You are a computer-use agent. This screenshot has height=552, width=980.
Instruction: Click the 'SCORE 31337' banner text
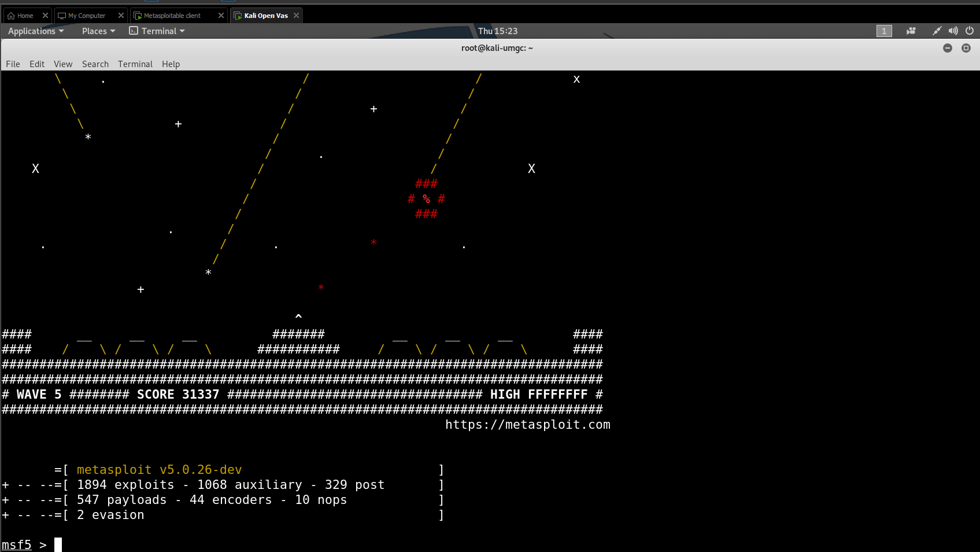[178, 395]
